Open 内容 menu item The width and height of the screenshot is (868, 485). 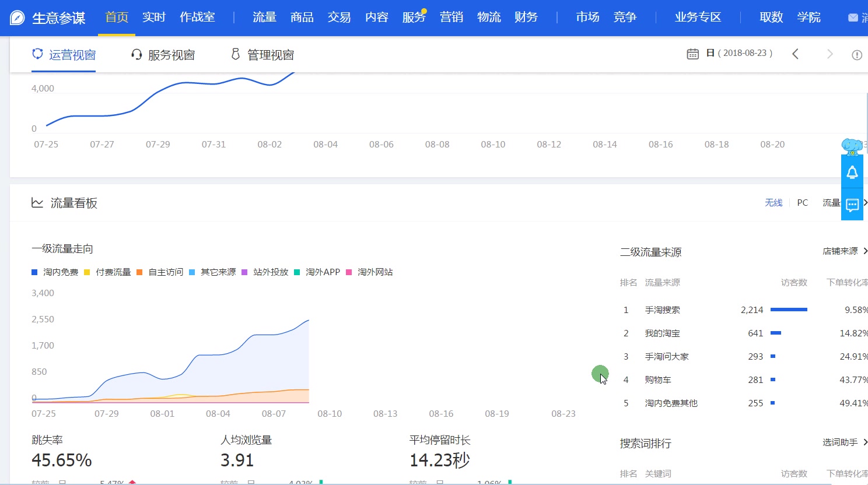(377, 17)
